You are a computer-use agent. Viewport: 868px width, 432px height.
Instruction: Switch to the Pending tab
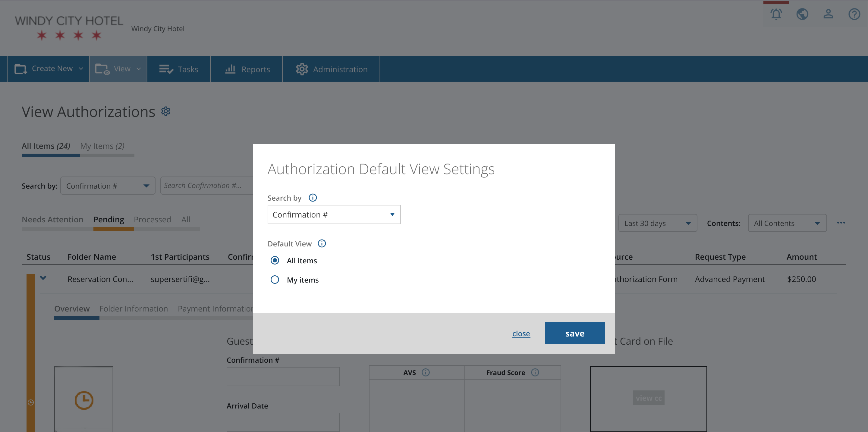109,220
